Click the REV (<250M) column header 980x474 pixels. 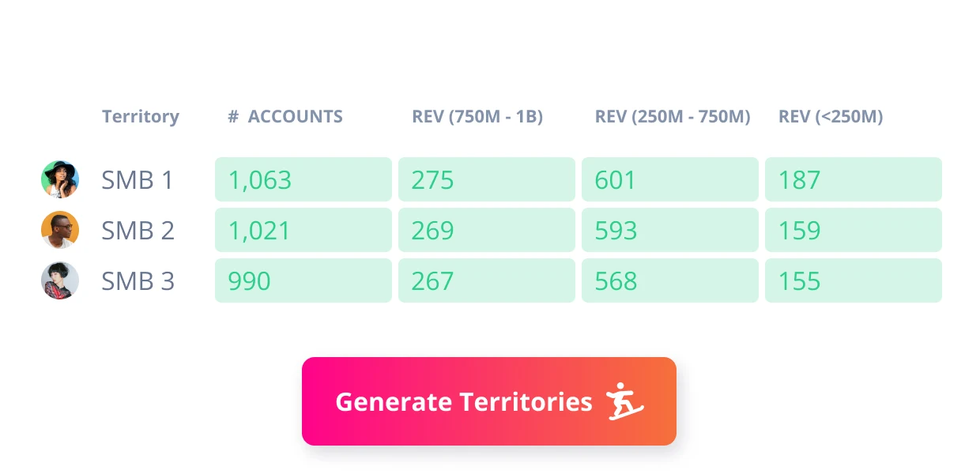(x=831, y=117)
